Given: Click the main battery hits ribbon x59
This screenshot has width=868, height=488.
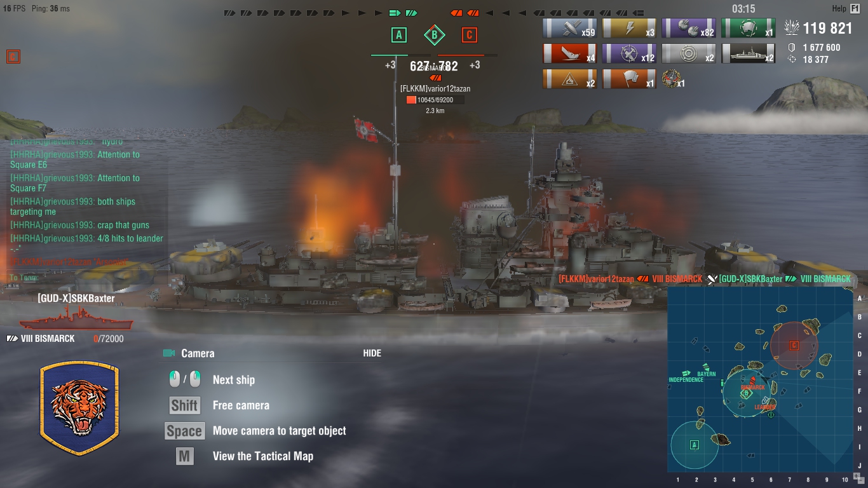Looking at the screenshot, I should [569, 28].
